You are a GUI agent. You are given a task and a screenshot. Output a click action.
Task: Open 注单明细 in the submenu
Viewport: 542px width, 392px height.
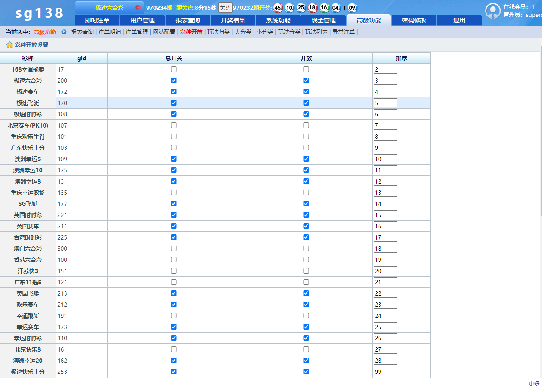(x=110, y=32)
